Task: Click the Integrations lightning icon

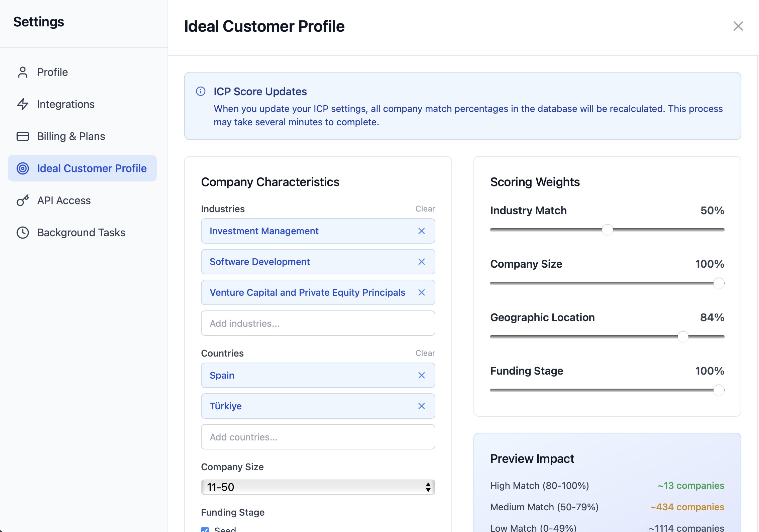Action: coord(23,104)
